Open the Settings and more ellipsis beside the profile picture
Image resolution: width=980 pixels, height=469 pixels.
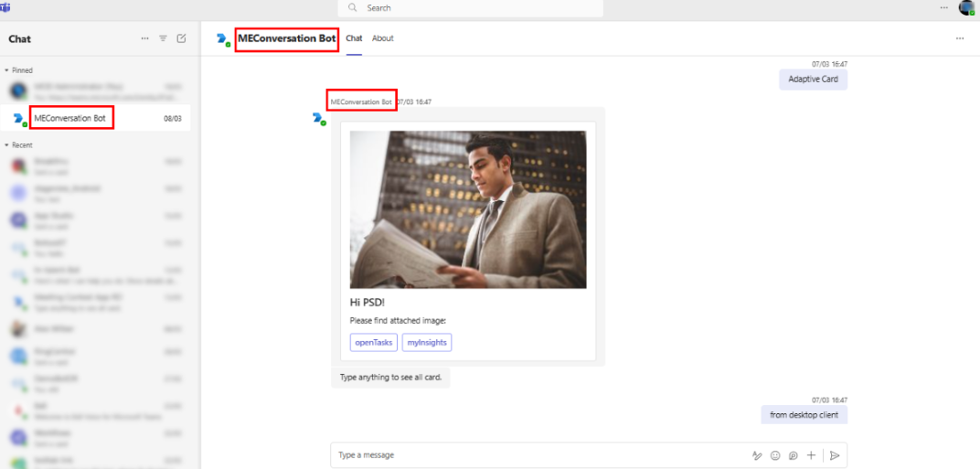(943, 7)
